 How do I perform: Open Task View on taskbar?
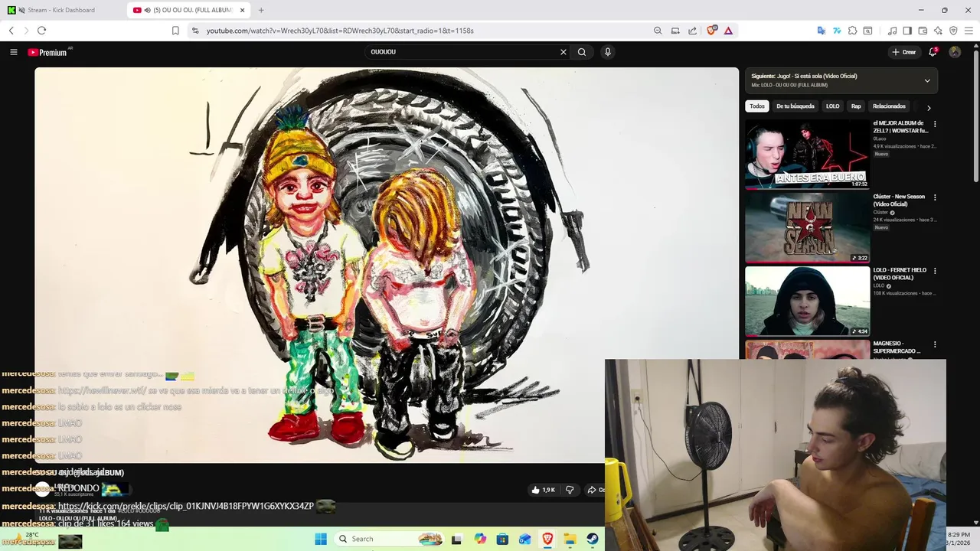(x=456, y=539)
